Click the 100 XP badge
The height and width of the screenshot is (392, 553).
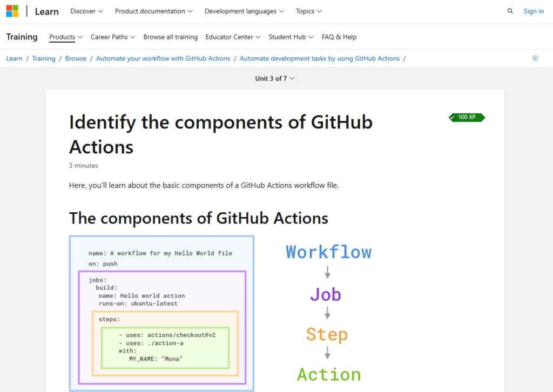pos(467,117)
